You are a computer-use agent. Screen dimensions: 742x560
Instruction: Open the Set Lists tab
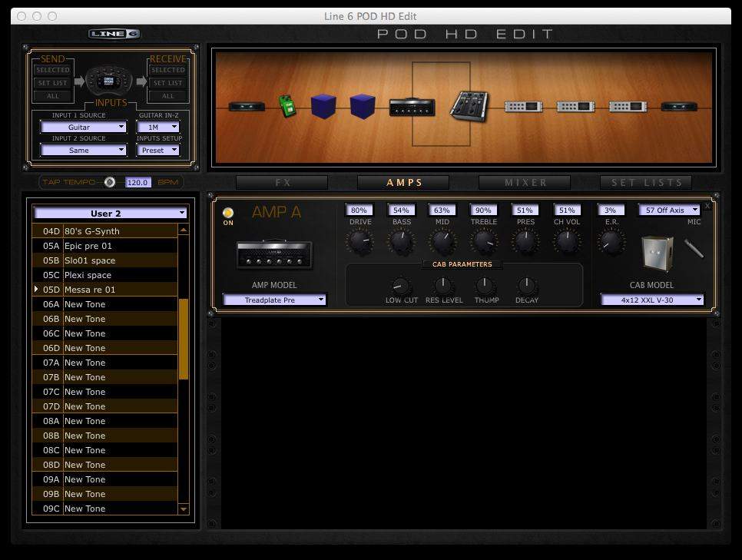(646, 183)
